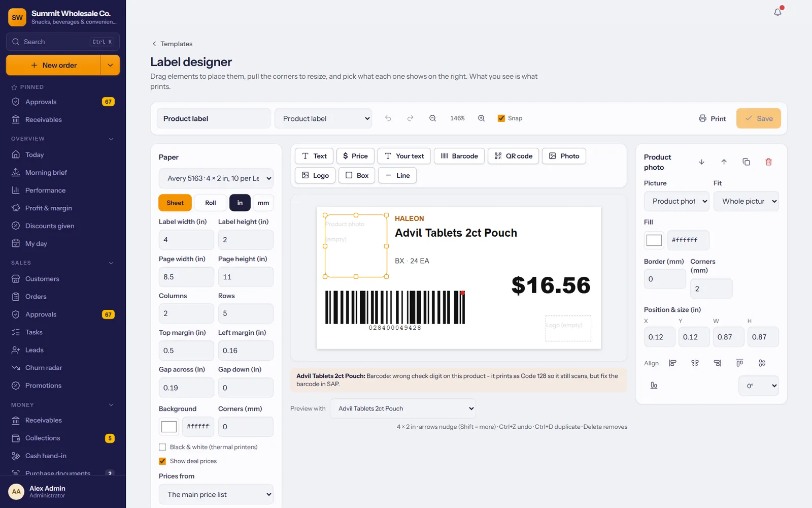The height and width of the screenshot is (508, 812).
Task: Zoom out the label canvas
Action: click(432, 118)
